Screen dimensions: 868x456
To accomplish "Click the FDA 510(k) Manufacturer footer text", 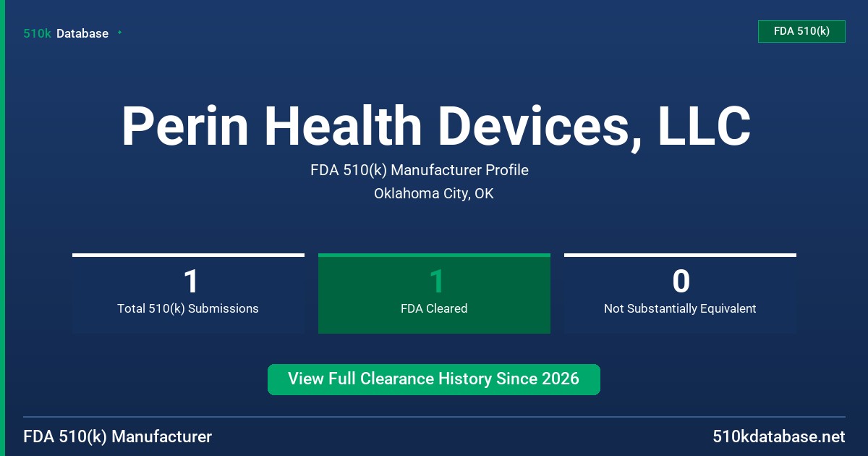I will [x=118, y=437].
